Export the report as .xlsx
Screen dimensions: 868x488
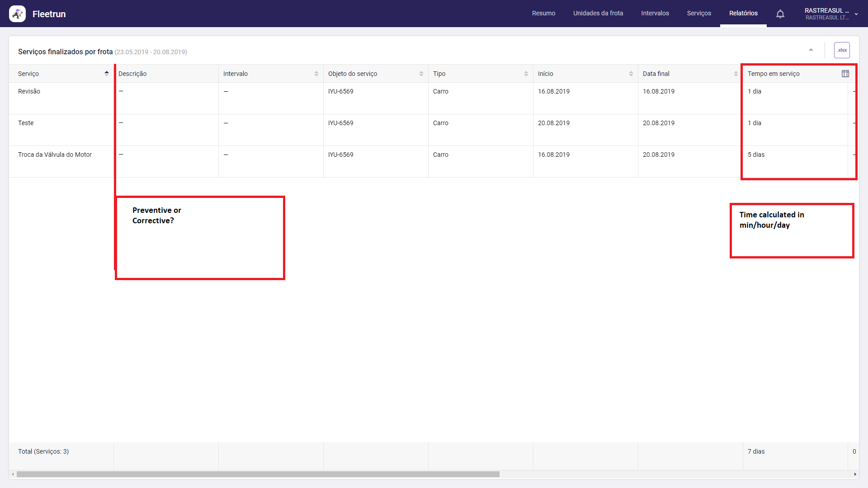click(842, 50)
